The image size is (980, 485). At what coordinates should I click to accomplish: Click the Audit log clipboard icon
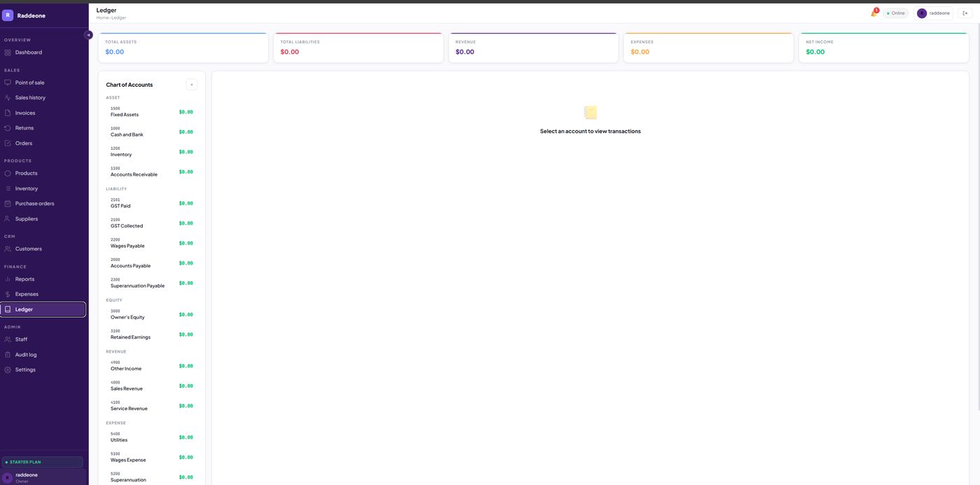(8, 355)
